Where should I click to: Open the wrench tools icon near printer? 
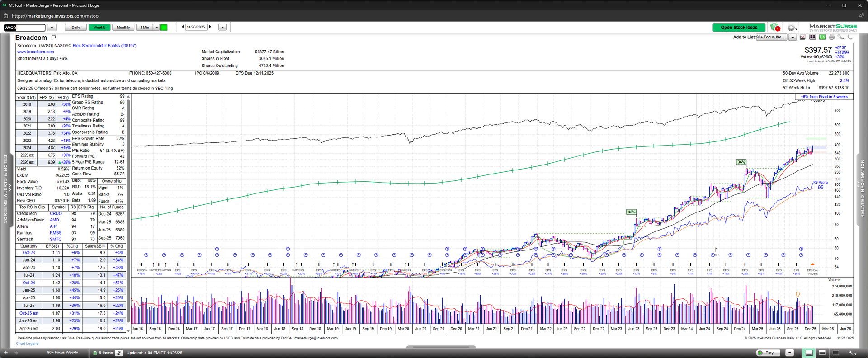[x=841, y=37]
